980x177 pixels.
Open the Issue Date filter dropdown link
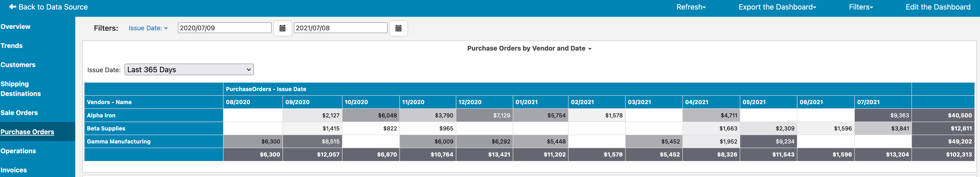(148, 28)
